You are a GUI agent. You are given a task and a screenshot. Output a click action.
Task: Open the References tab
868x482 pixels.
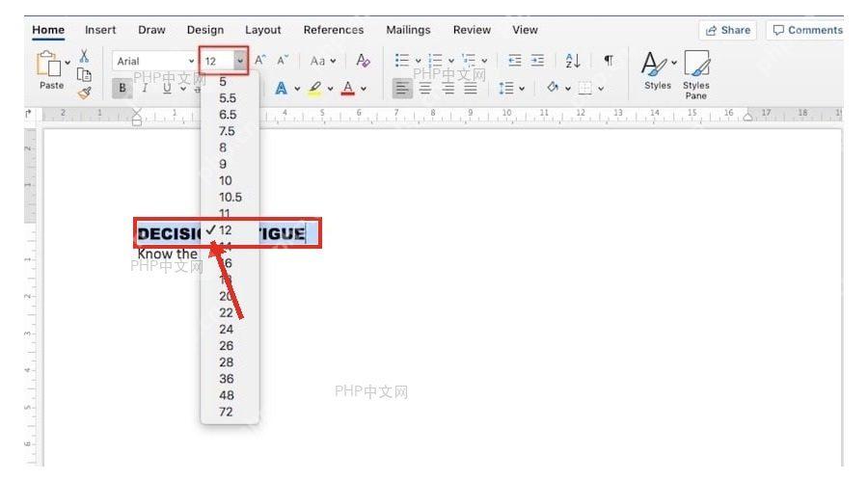(x=334, y=30)
